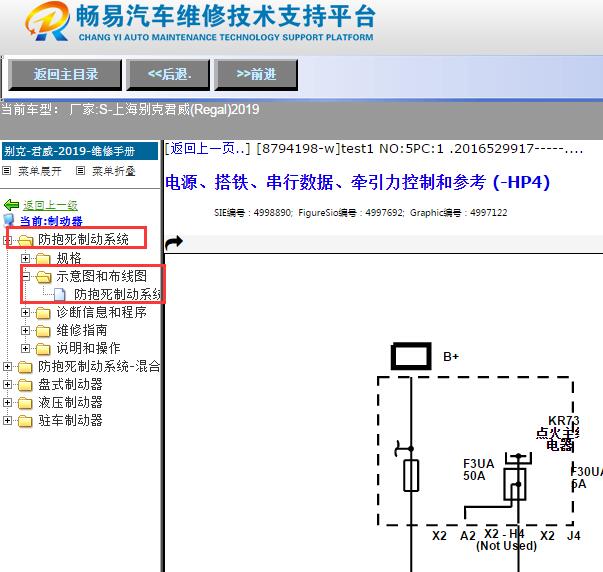Go forward with the >>前进 button
The width and height of the screenshot is (603, 572).
click(256, 75)
